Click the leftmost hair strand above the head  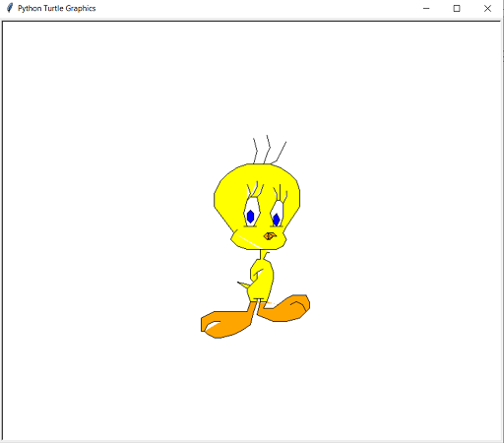(255, 151)
